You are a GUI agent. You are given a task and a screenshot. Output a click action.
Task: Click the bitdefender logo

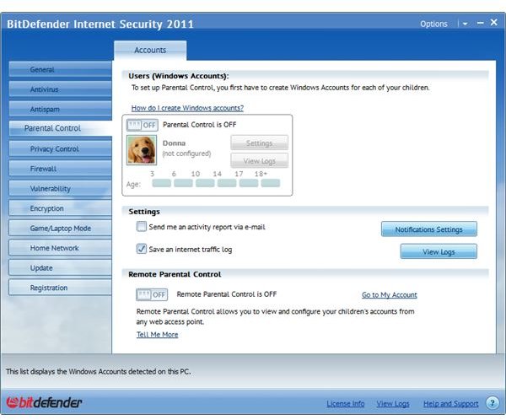click(44, 402)
